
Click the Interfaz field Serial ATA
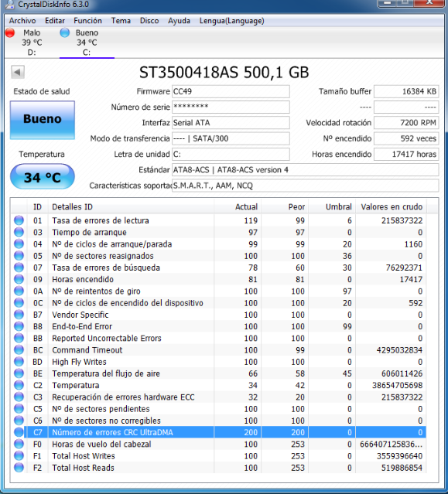tap(231, 123)
